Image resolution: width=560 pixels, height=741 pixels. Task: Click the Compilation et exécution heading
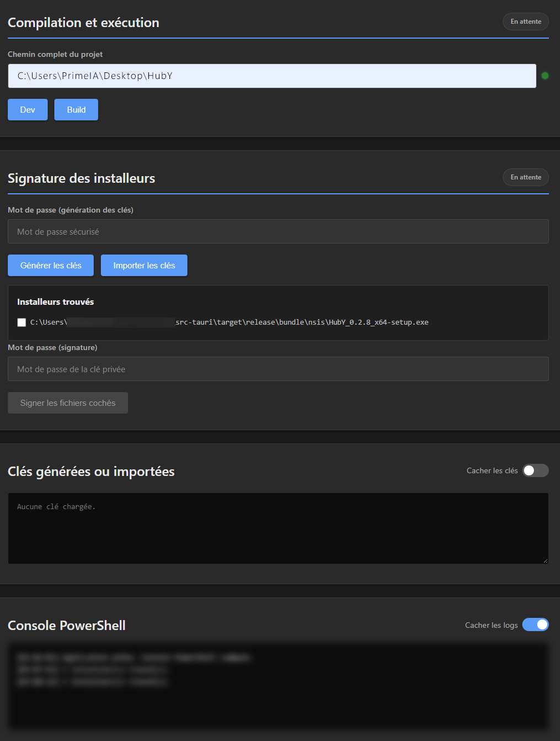click(x=83, y=23)
